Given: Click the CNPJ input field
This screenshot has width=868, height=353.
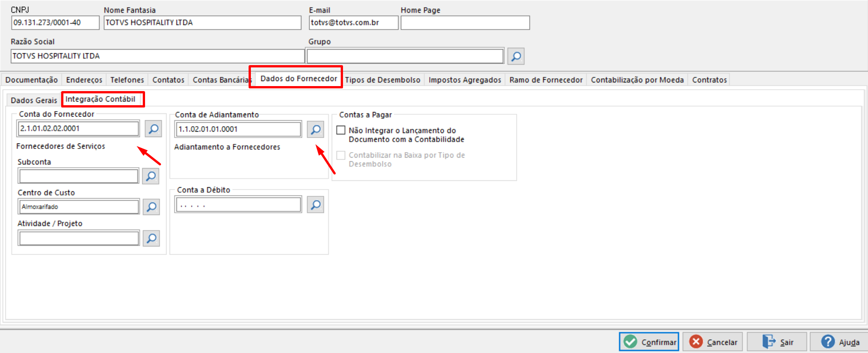Looking at the screenshot, I should coord(55,23).
